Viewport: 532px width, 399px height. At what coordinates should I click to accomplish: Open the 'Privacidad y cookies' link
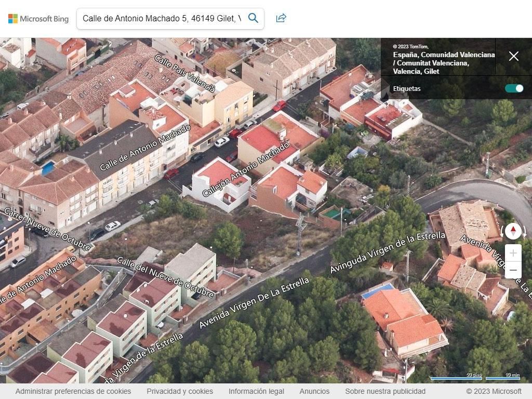(x=180, y=391)
